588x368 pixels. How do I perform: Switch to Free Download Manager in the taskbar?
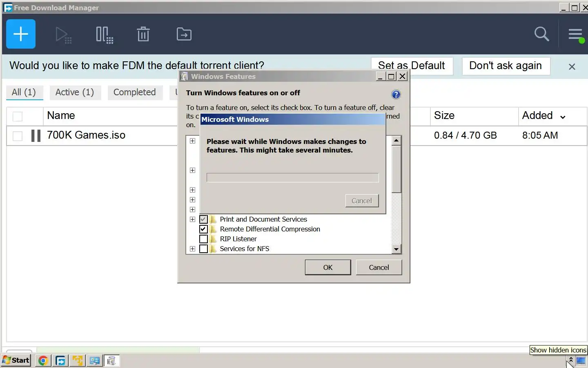[x=60, y=360]
